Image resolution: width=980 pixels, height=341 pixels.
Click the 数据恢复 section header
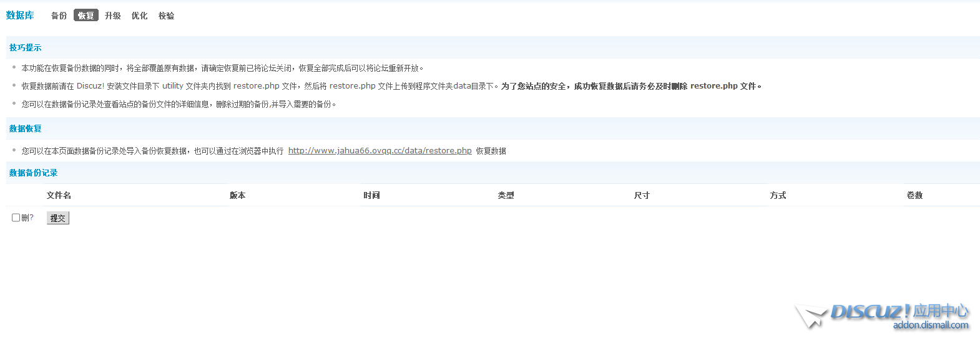pyautogui.click(x=26, y=128)
